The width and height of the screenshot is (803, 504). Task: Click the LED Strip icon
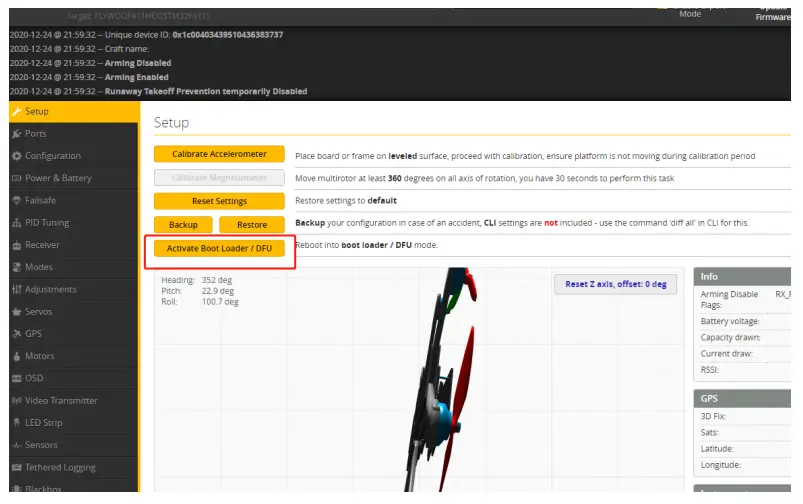point(16,423)
